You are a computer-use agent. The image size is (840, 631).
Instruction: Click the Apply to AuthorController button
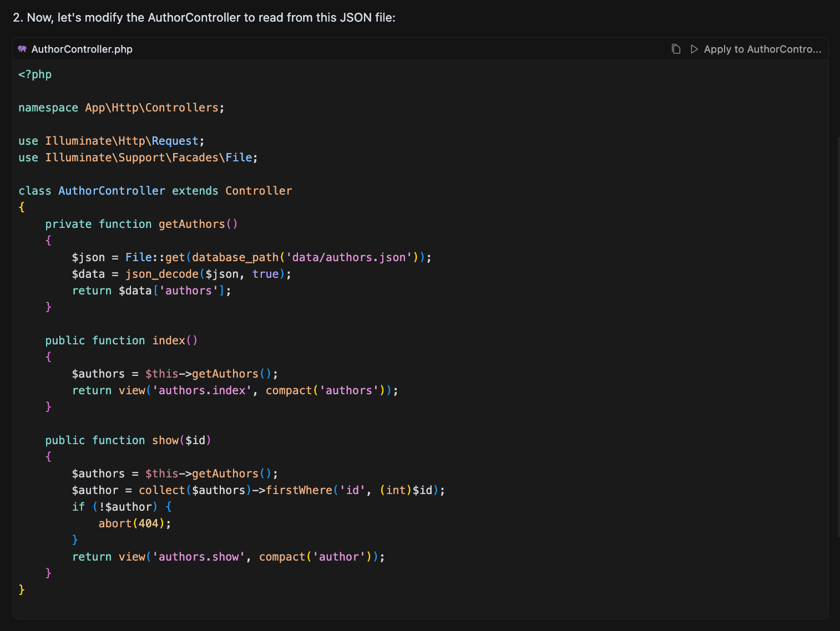click(762, 49)
